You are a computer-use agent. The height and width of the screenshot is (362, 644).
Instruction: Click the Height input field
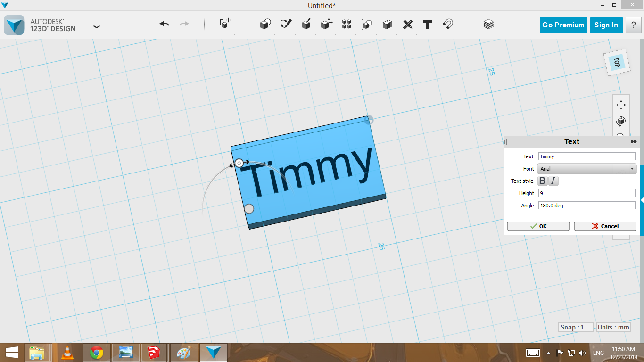tap(587, 193)
